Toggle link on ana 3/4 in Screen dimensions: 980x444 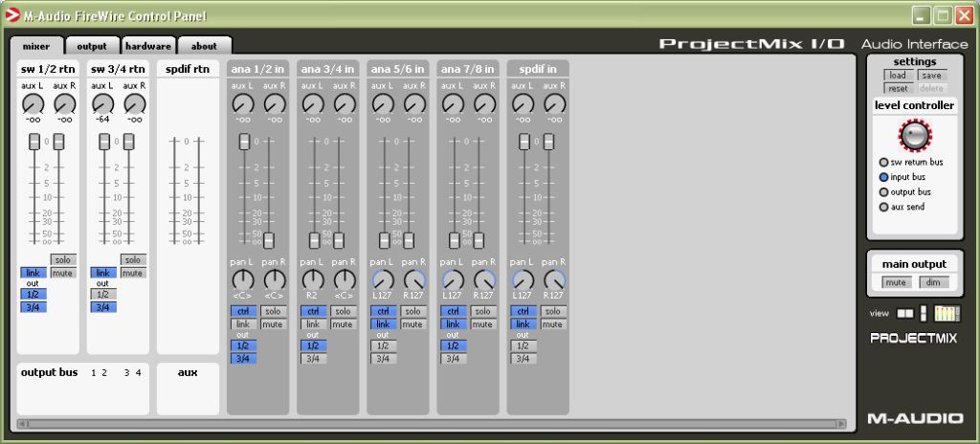coord(313,324)
